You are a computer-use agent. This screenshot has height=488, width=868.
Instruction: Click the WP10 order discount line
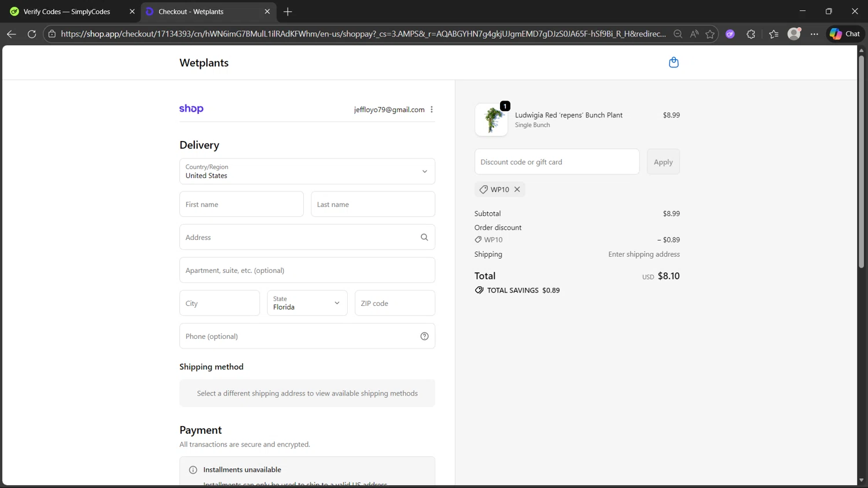(x=577, y=239)
